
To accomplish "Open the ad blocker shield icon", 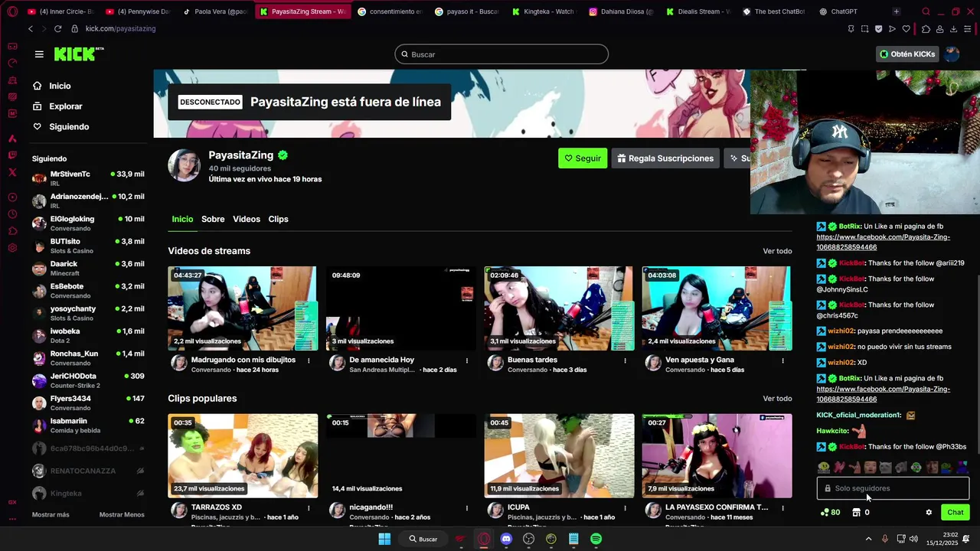I will [878, 28].
